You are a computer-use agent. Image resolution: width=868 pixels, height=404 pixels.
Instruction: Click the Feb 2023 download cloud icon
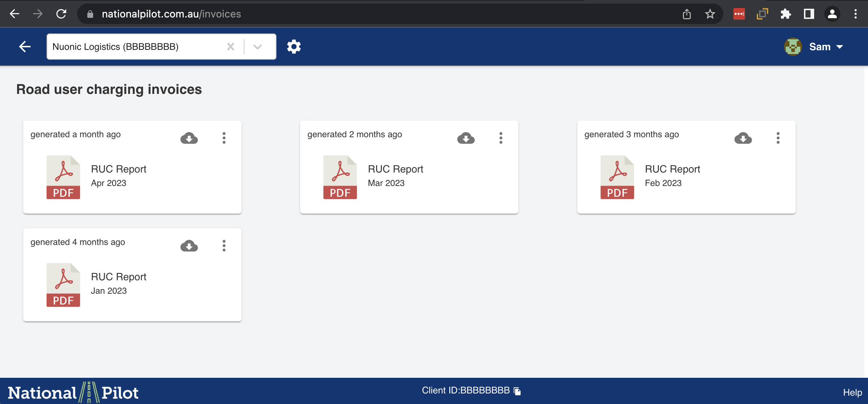tap(743, 138)
